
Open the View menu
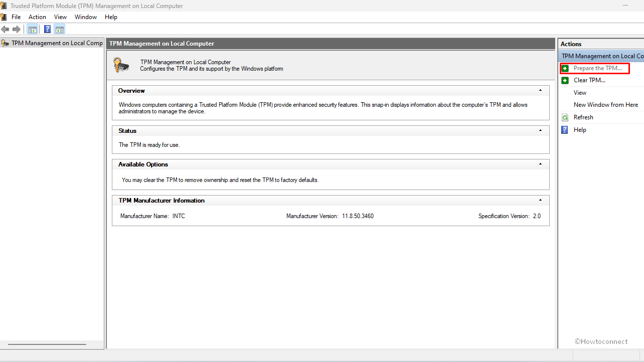60,17
